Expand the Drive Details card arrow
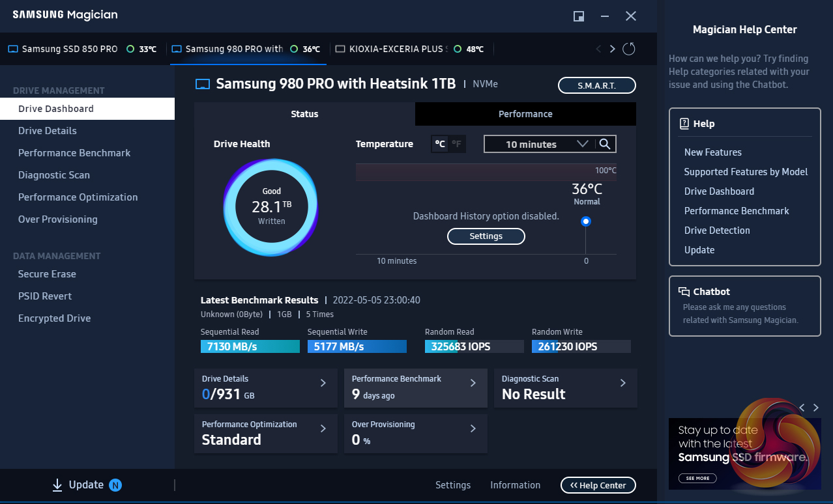 [x=323, y=383]
